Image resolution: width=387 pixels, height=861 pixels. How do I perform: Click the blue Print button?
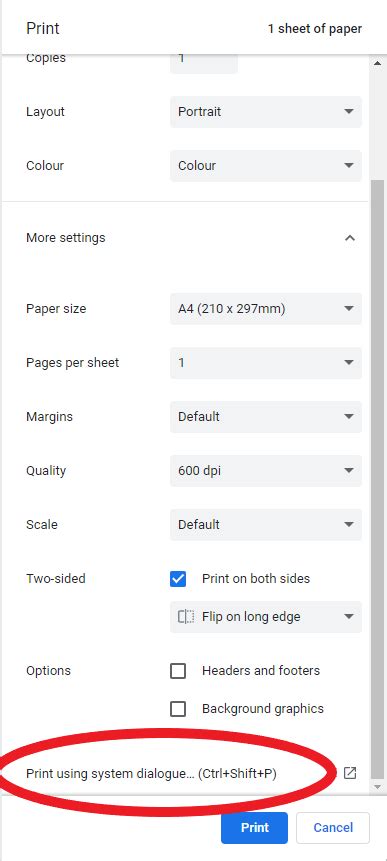coord(255,828)
